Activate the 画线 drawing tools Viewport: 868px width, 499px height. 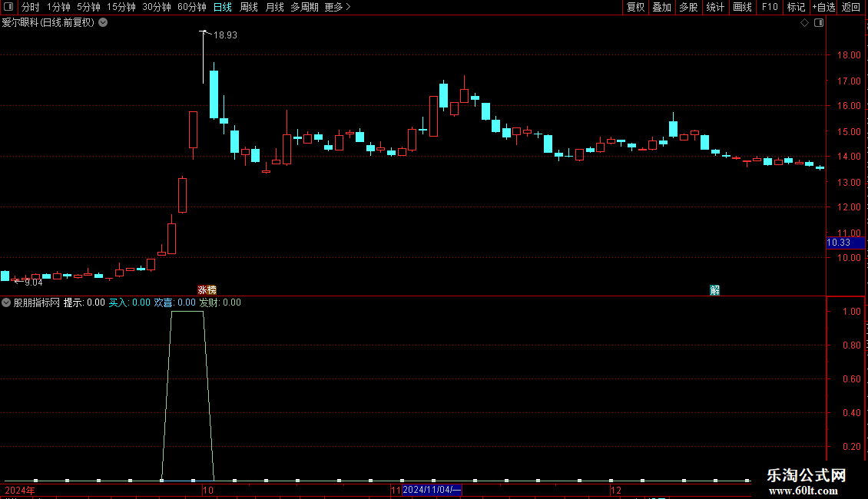[742, 7]
